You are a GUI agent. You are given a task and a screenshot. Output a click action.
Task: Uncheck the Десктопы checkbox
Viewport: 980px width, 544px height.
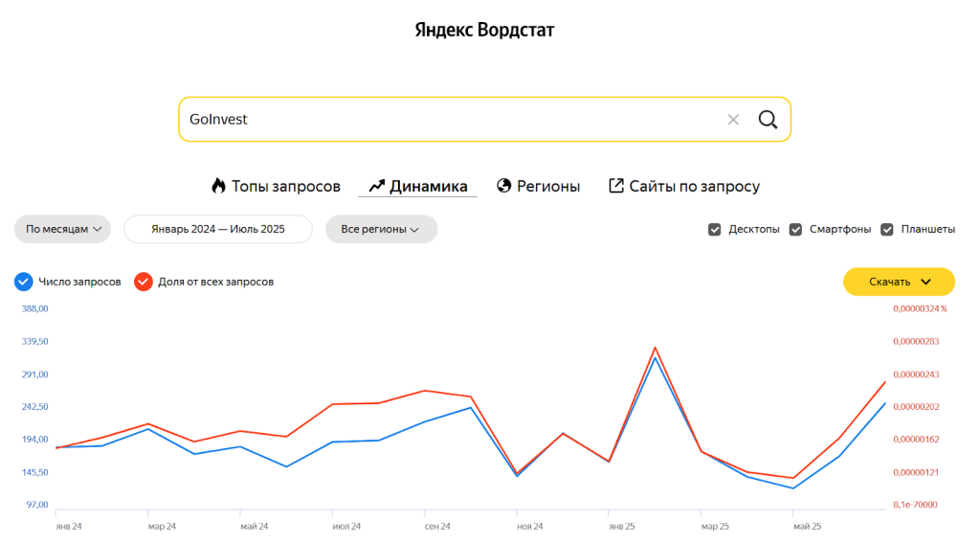tap(714, 230)
